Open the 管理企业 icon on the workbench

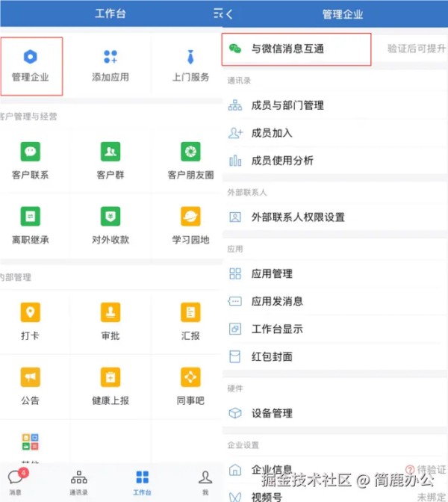click(31, 58)
